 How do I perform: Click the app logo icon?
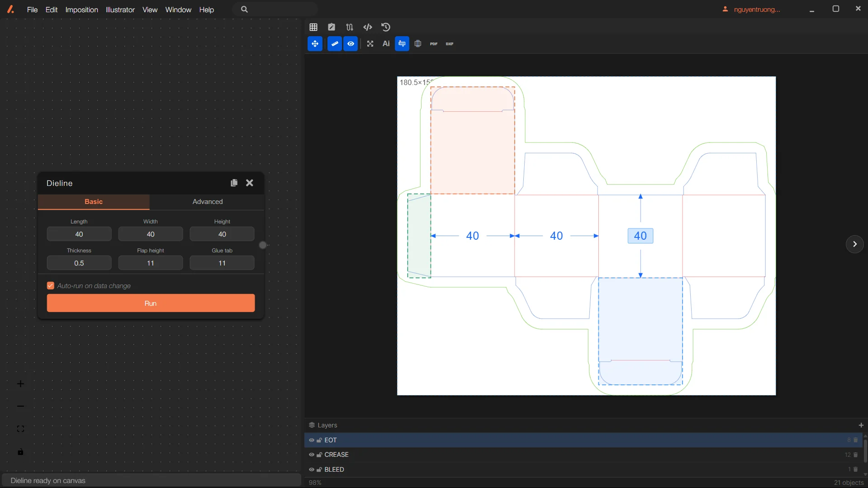tap(10, 9)
